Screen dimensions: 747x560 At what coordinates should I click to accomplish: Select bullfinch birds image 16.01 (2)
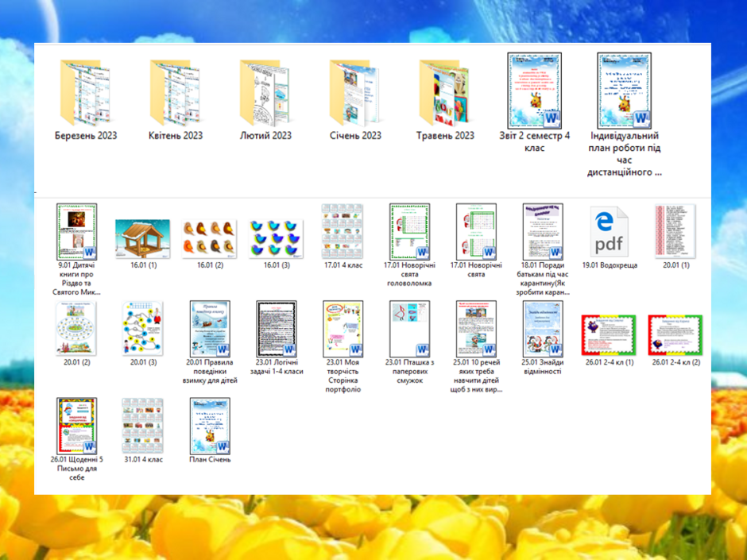[x=210, y=239]
